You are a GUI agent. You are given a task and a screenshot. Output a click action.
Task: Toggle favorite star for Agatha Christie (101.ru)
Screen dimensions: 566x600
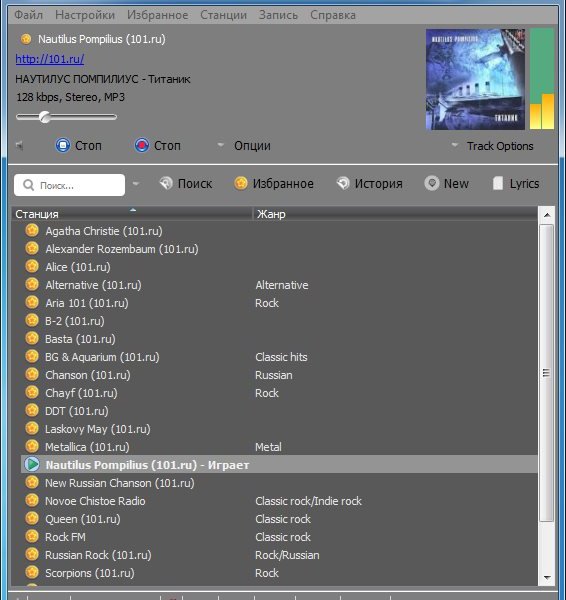(x=32, y=231)
